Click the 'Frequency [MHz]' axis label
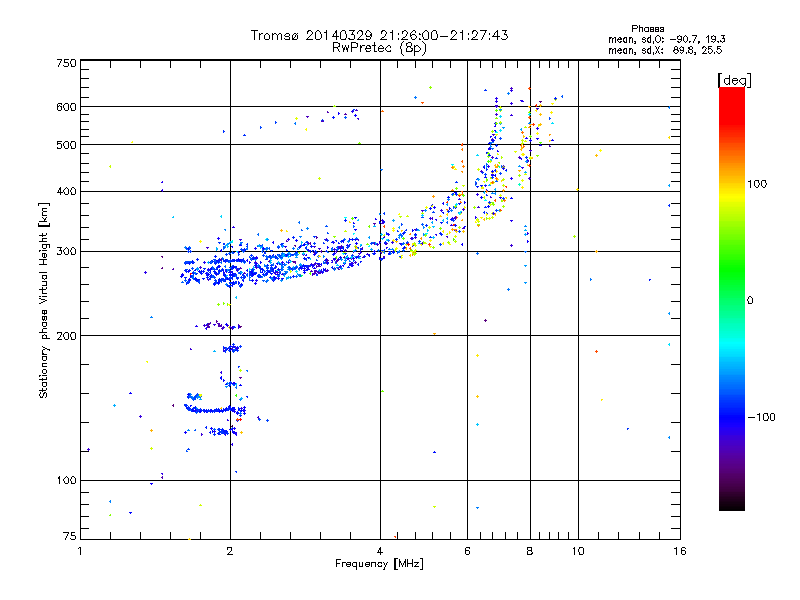Screen dimensions: 800x600 380,564
